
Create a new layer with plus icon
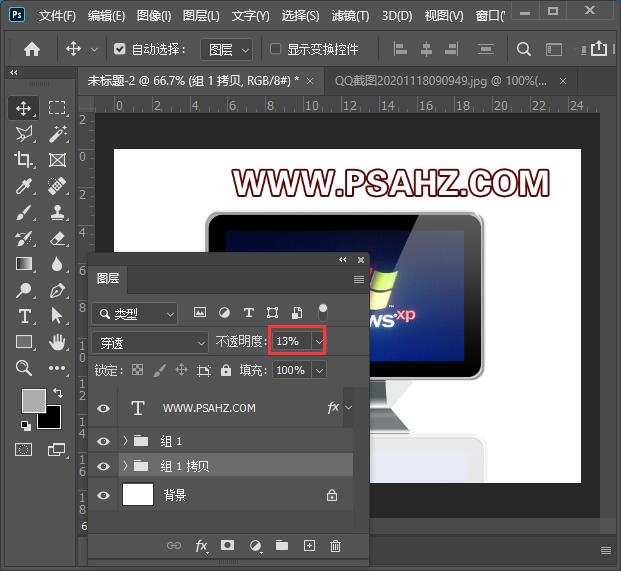309,546
